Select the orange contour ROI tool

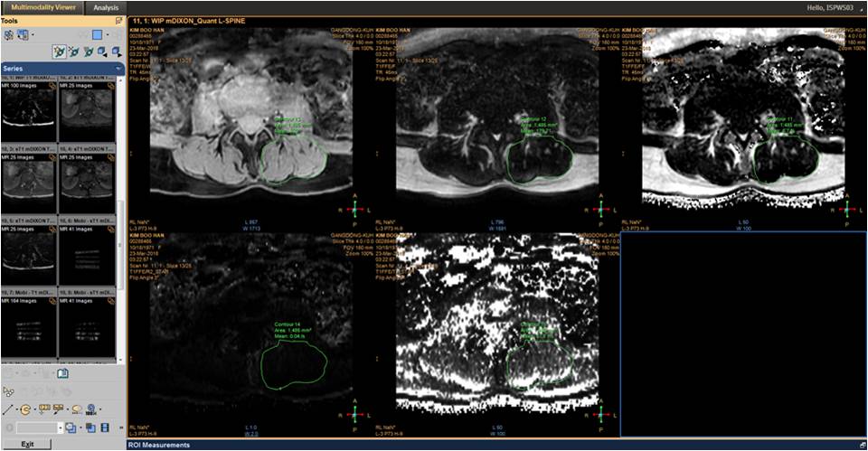(x=25, y=409)
